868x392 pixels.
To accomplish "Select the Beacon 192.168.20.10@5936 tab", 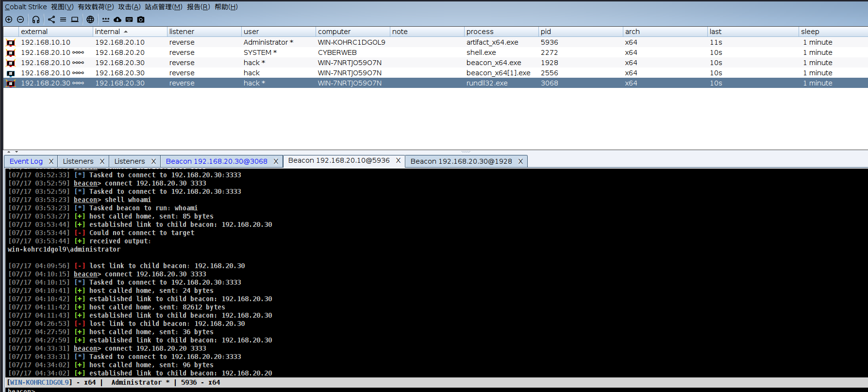I will point(339,160).
